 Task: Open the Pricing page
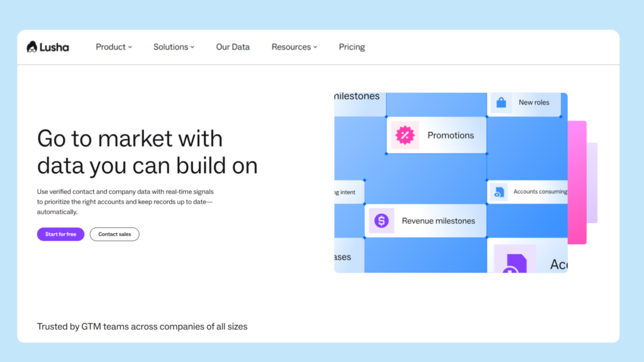point(352,47)
